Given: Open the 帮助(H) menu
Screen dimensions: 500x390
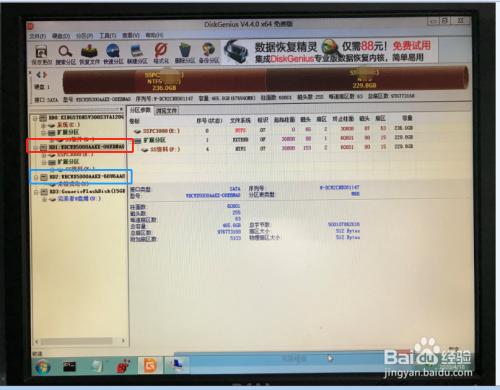Looking at the screenshot, I should (154, 35).
